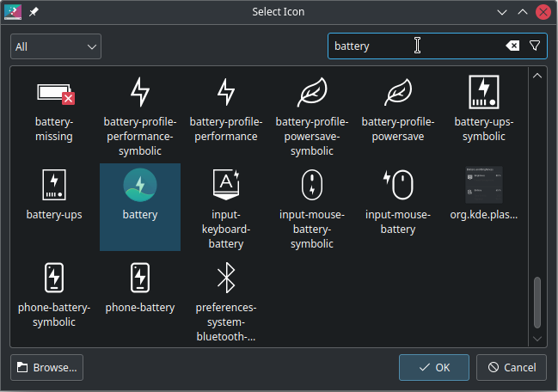Clear the search text with the backspace icon
The image size is (558, 392).
click(512, 46)
